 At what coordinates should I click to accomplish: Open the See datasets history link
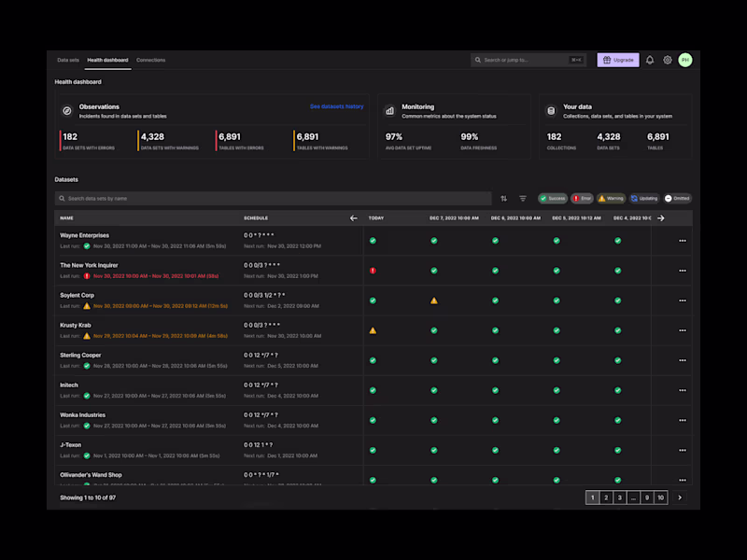click(336, 106)
